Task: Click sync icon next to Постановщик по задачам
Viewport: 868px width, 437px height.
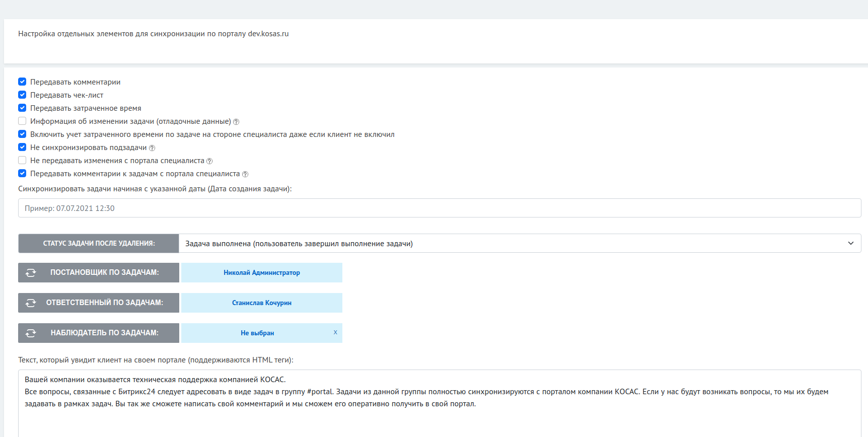Action: 31,272
